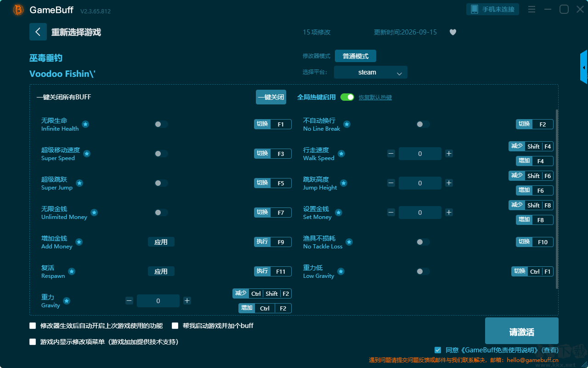Click Ctrl F1 hotkey for Low Gravity
Viewport: 588px width, 368px height.
click(x=532, y=271)
